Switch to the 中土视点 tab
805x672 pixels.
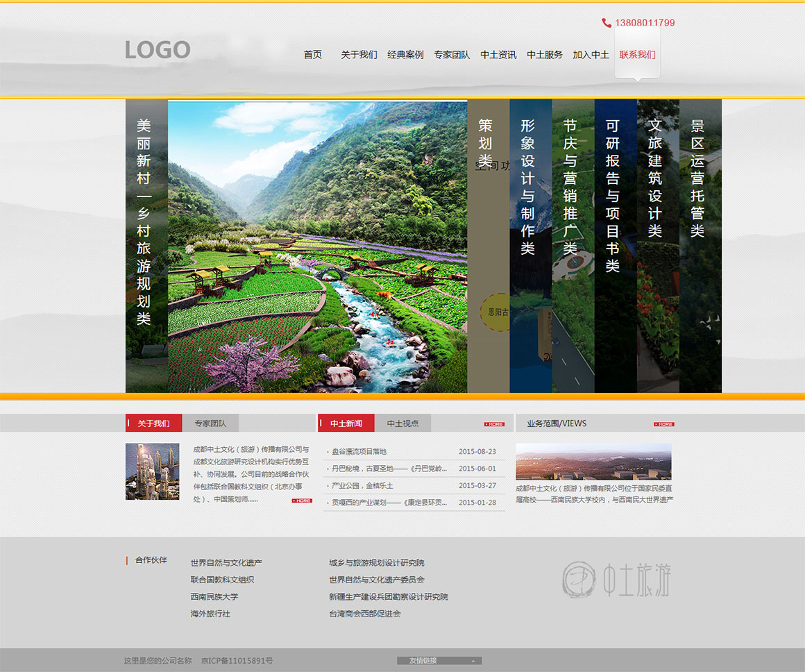coord(402,423)
